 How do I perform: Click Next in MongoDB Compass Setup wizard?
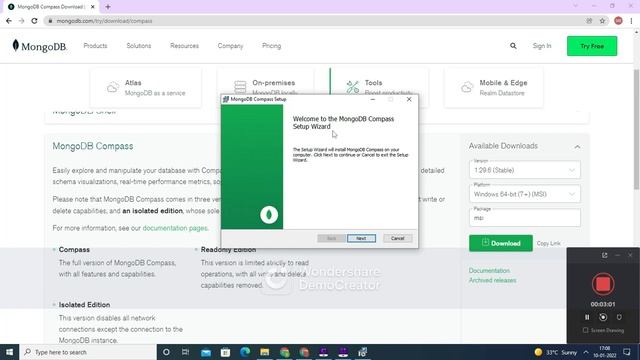[x=361, y=238]
